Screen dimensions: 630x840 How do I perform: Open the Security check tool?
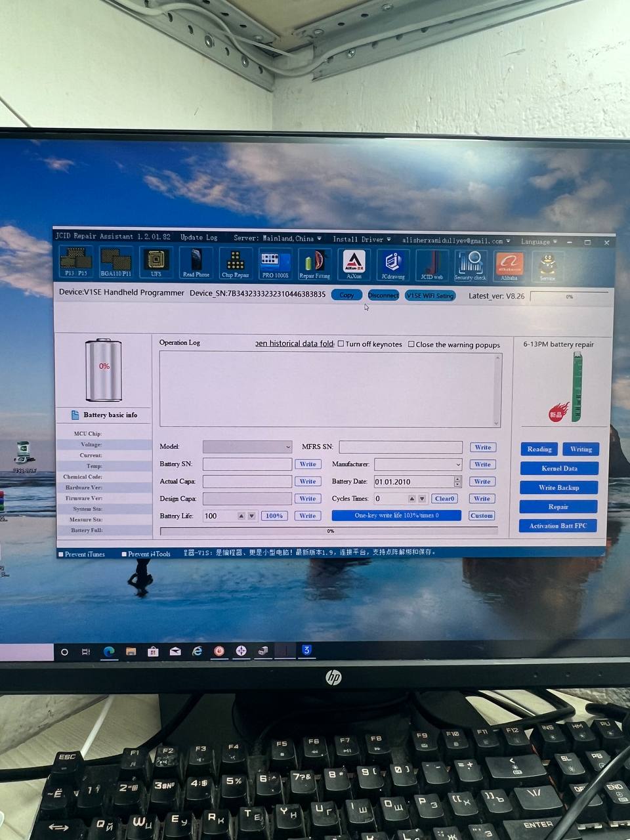[471, 265]
